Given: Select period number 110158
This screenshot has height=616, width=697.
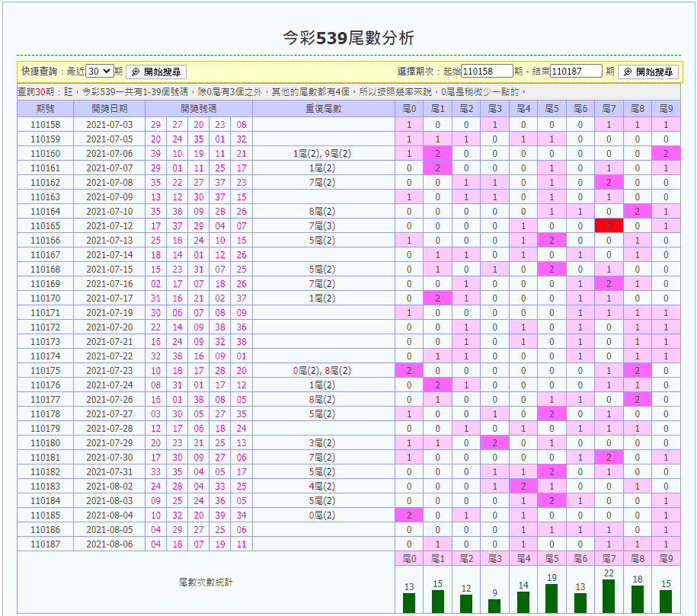Looking at the screenshot, I should click(46, 125).
